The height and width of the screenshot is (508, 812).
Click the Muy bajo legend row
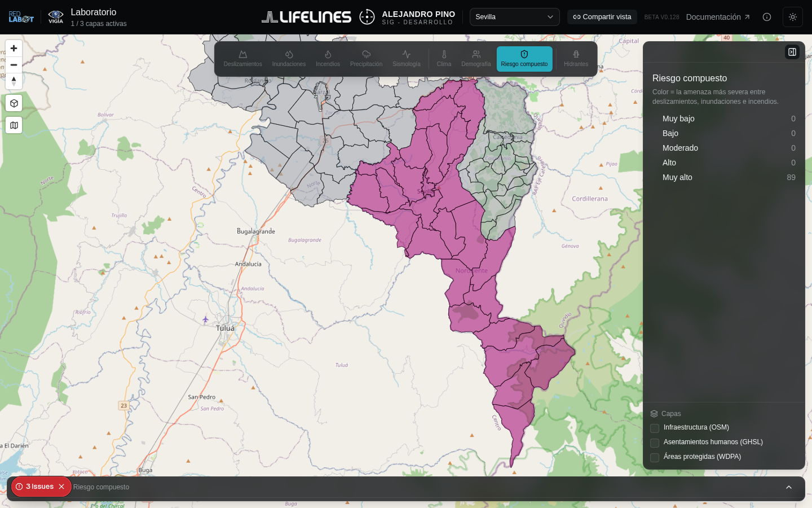pyautogui.click(x=724, y=119)
